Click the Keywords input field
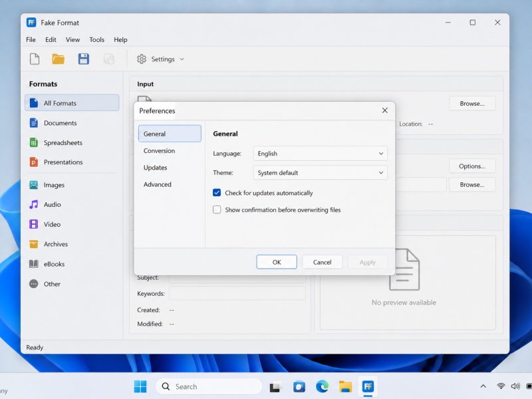 237,293
